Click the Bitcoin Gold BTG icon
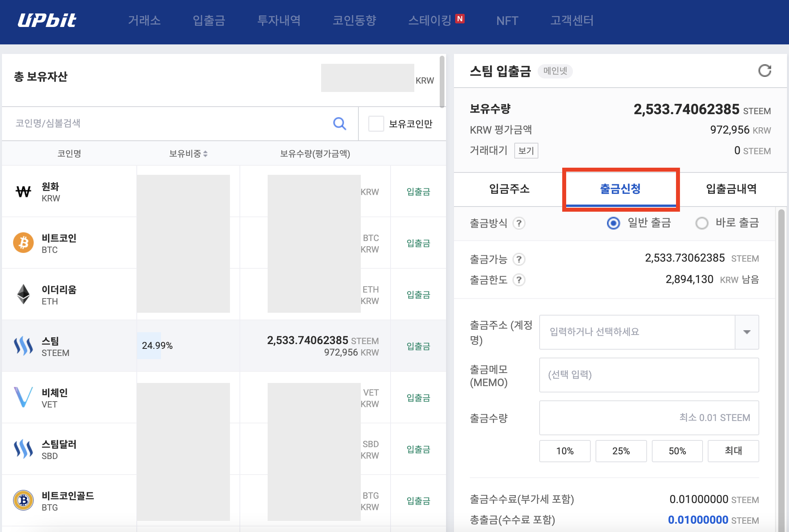 [23, 500]
